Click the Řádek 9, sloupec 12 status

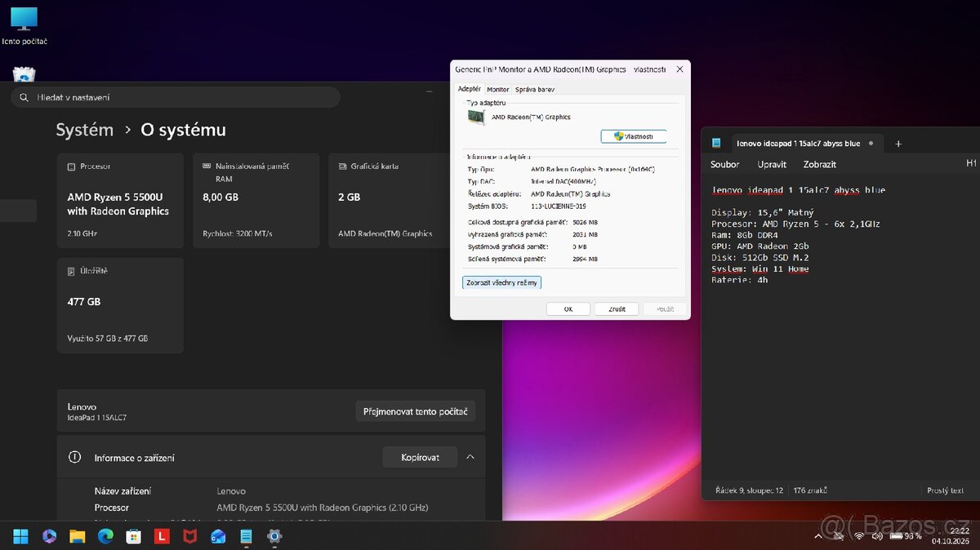[749, 490]
